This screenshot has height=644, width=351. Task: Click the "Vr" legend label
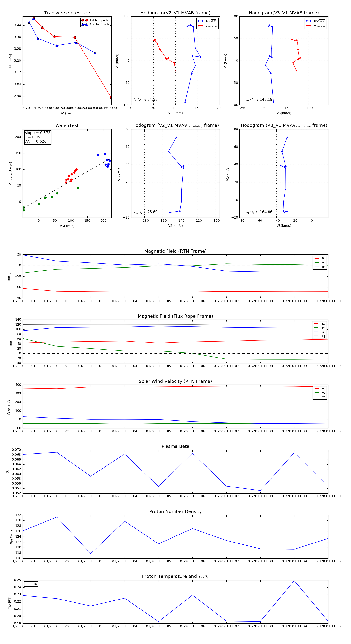(323, 389)
